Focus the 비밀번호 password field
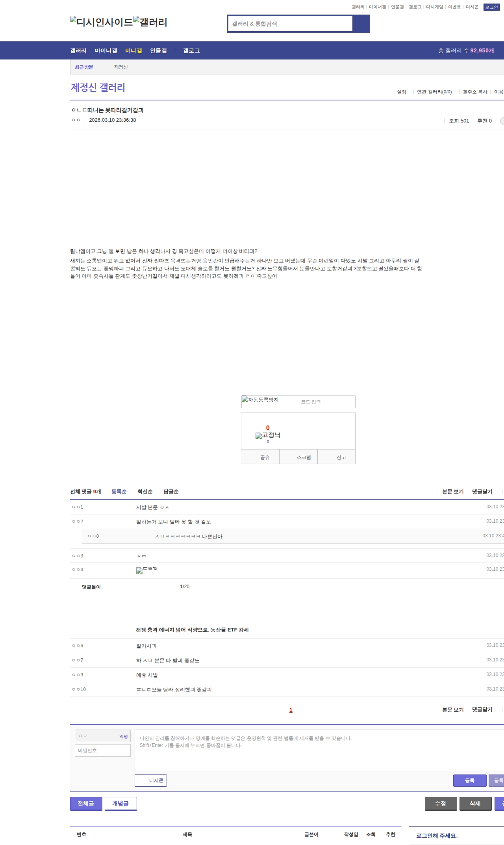This screenshot has height=845, width=504. pos(103,750)
